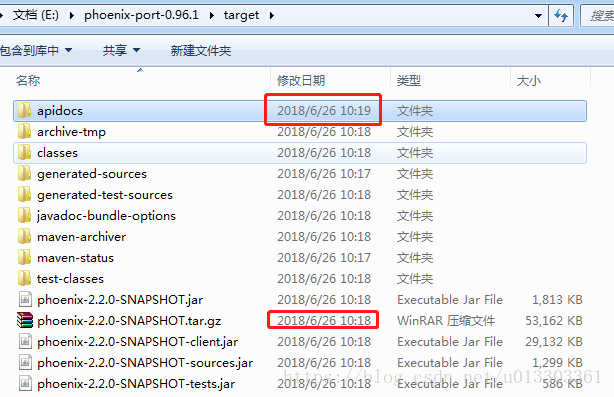Open the address bar history dropdown
614x397 pixels.
538,16
